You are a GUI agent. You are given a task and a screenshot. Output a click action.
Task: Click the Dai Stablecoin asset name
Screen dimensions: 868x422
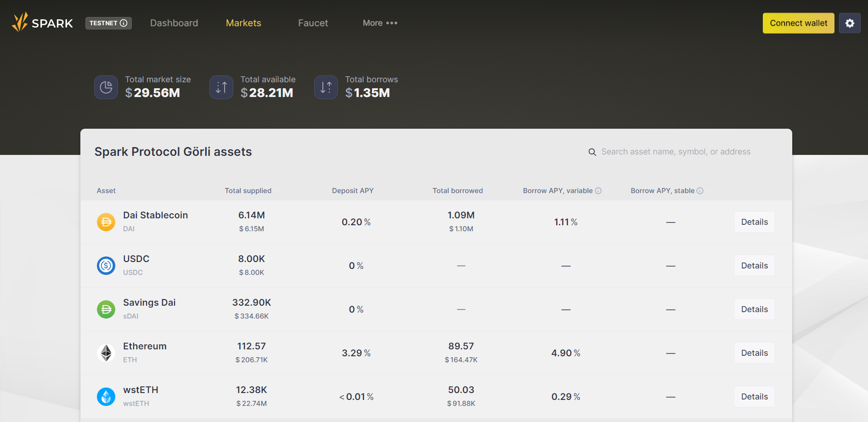coord(155,215)
